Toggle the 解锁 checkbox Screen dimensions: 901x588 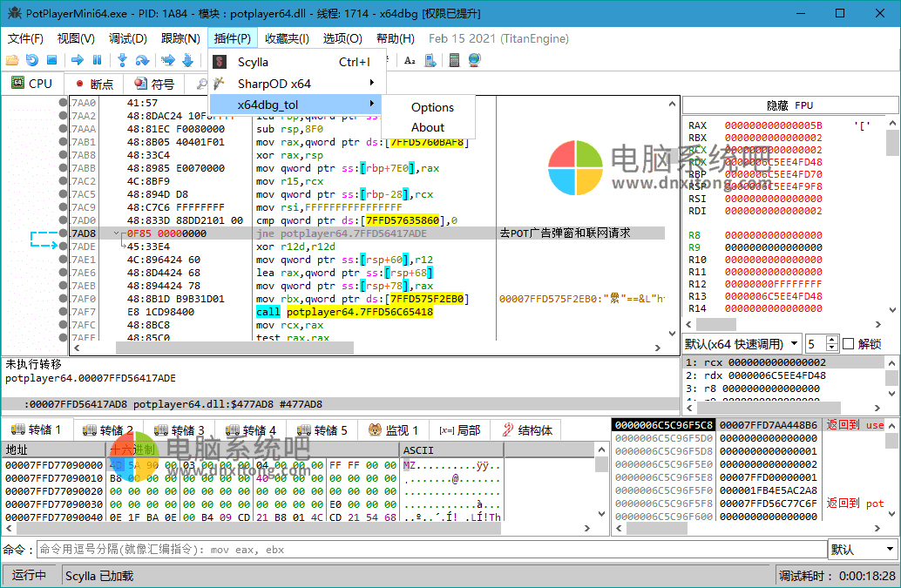(848, 344)
